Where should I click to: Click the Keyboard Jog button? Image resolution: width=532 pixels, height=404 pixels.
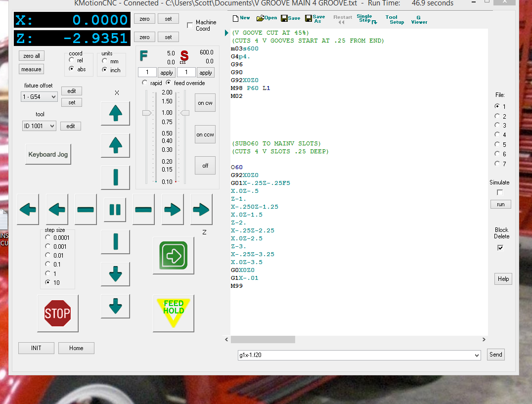[48, 154]
